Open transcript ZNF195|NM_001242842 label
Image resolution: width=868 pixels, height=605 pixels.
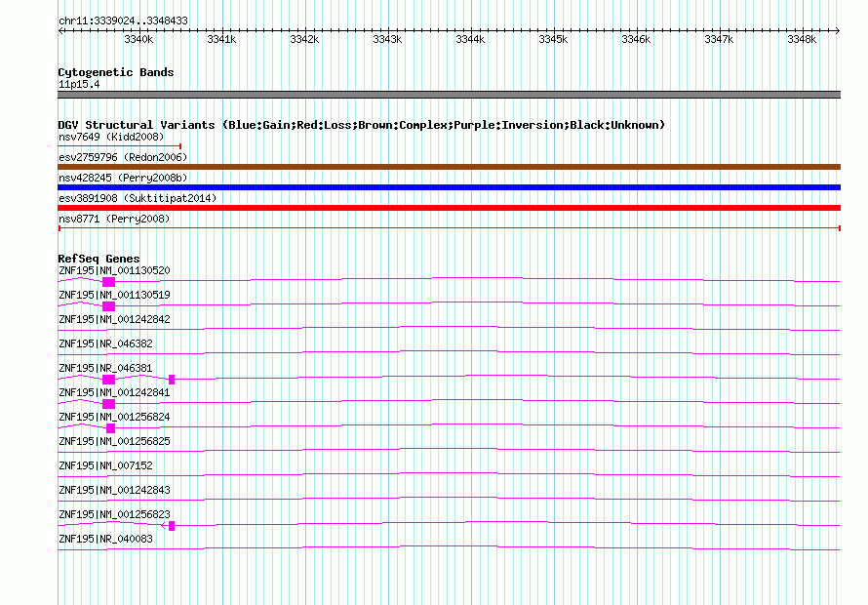pyautogui.click(x=114, y=320)
